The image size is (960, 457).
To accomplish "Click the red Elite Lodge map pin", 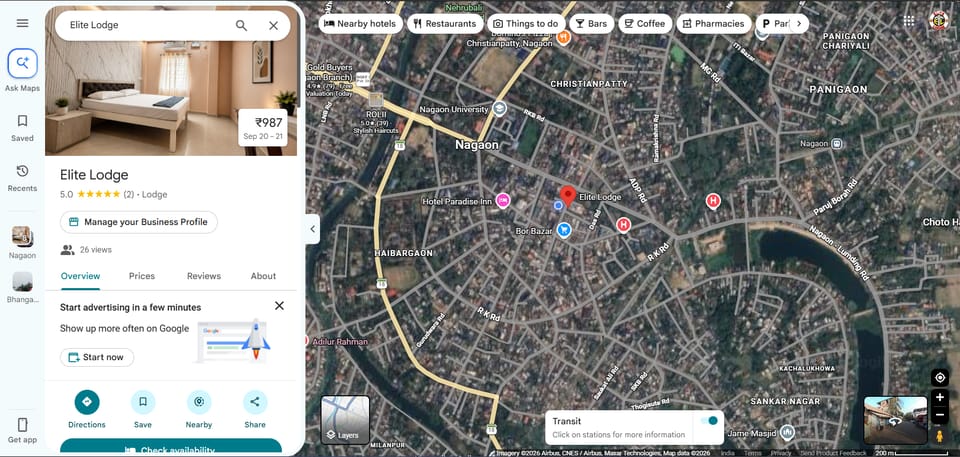I will pyautogui.click(x=568, y=196).
